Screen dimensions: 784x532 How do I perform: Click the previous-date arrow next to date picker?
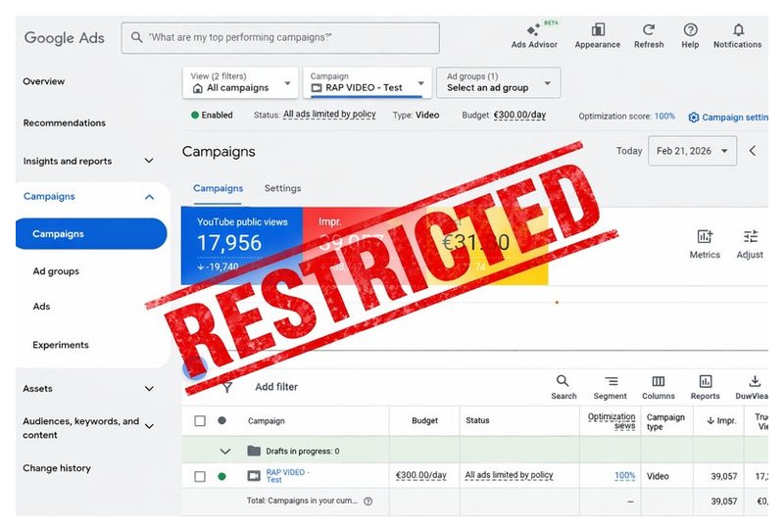[x=752, y=151]
